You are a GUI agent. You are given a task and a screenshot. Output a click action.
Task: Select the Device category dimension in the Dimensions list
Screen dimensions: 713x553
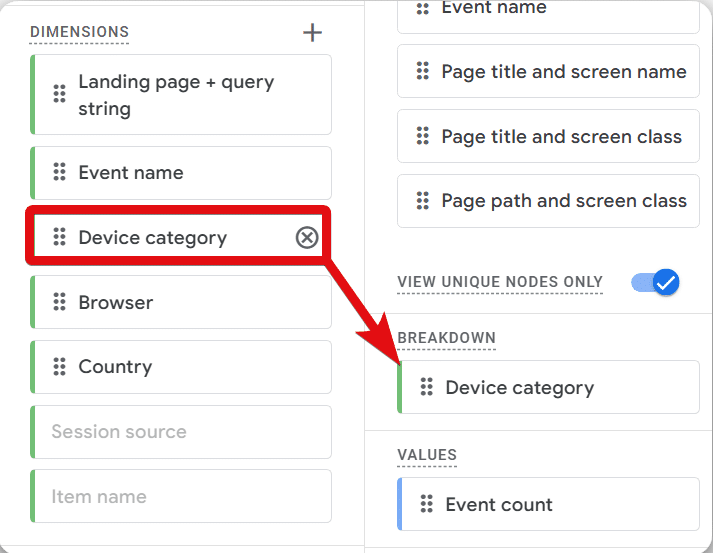point(178,237)
